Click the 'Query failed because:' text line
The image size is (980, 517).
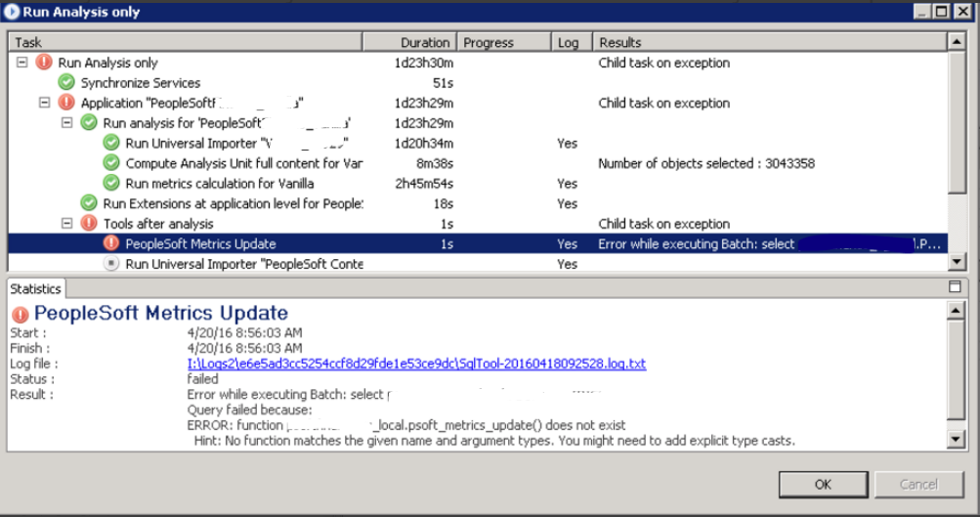click(x=249, y=409)
